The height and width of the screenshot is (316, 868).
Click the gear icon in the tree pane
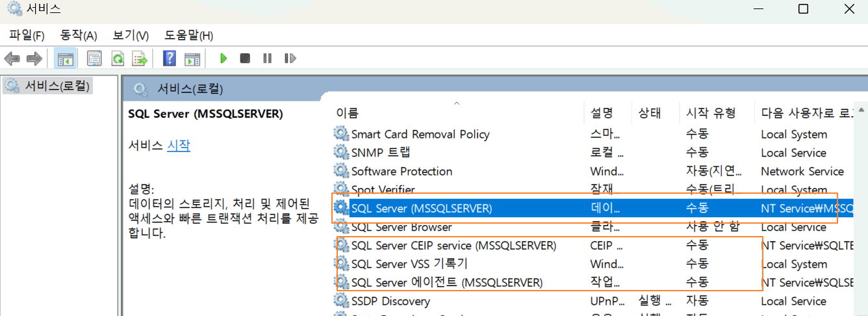point(12,85)
